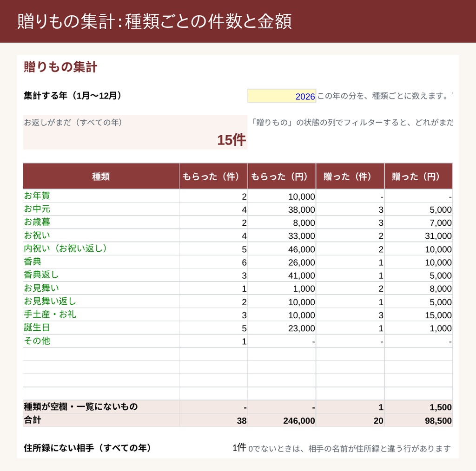Screen dimensions: 476x471
Task: Click the page title 贈りもの集計：種類ごとの件数と金額
Action: click(x=154, y=21)
